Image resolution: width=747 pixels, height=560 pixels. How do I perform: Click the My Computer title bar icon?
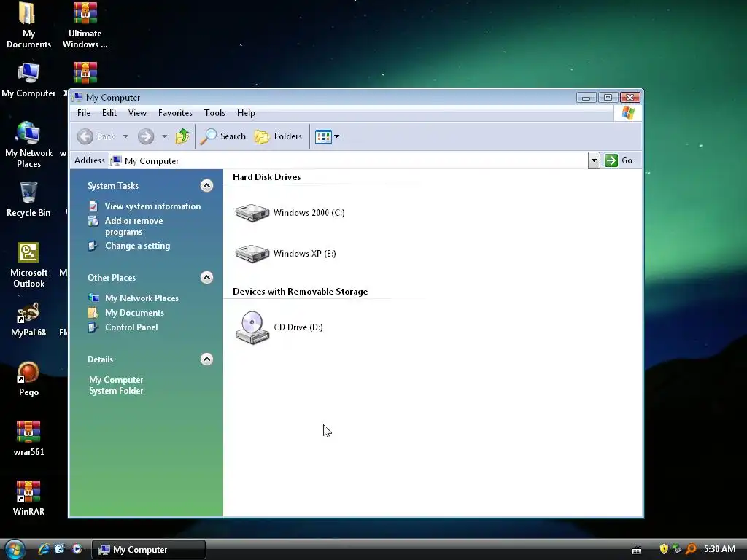pos(77,97)
